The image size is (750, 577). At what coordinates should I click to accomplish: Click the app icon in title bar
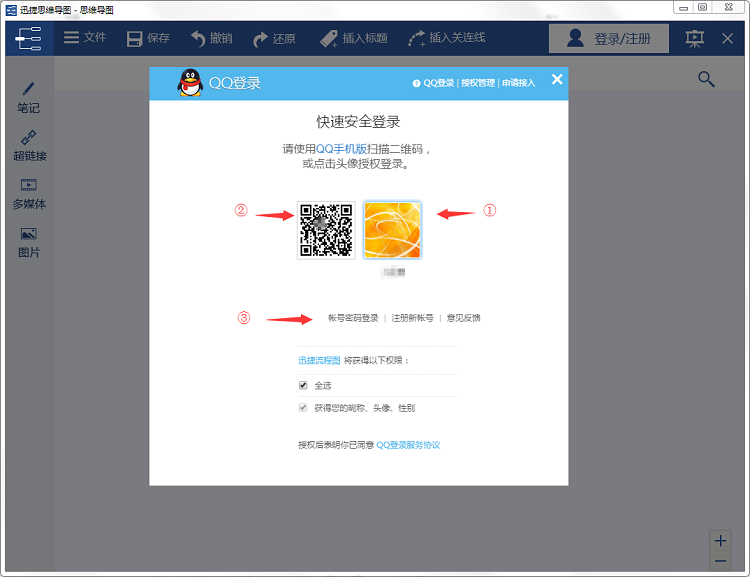click(11, 10)
